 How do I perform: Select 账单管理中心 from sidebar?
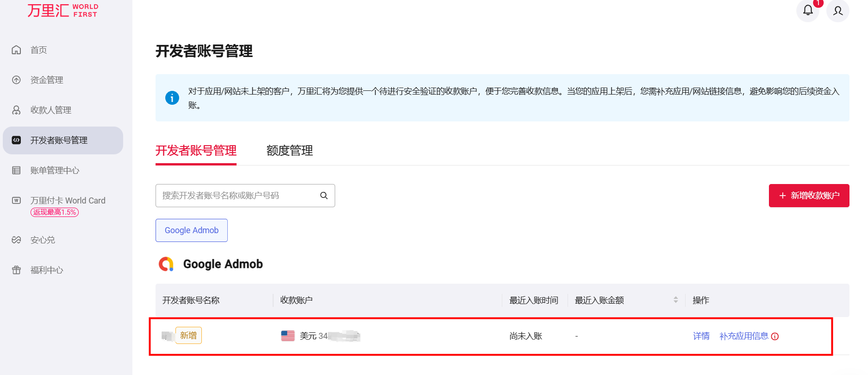pyautogui.click(x=55, y=171)
